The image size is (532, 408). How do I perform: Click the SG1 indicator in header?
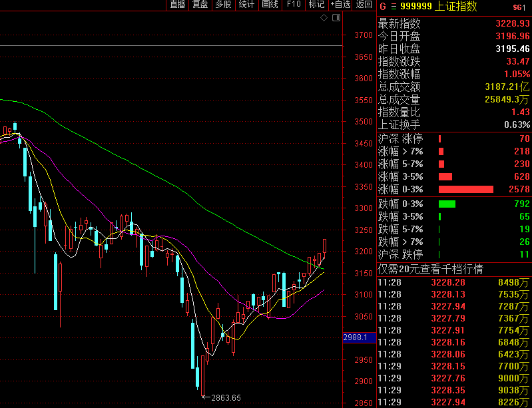pyautogui.click(x=519, y=7)
